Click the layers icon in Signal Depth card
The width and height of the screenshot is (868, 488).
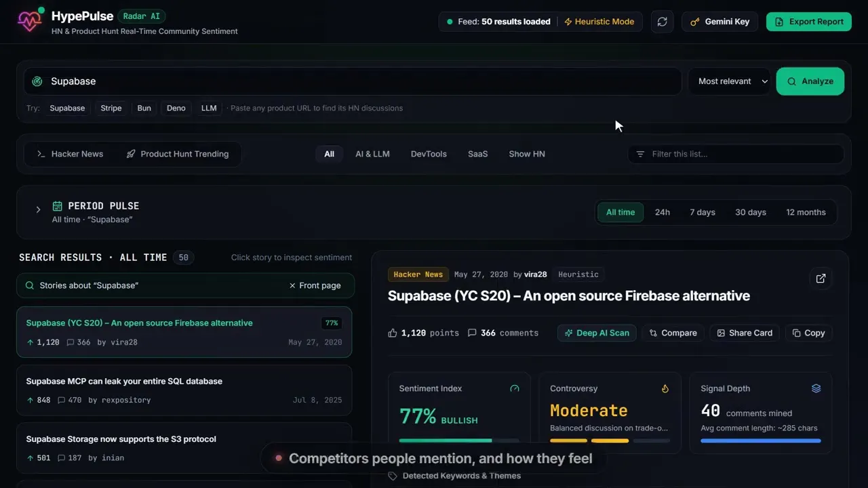click(x=816, y=388)
